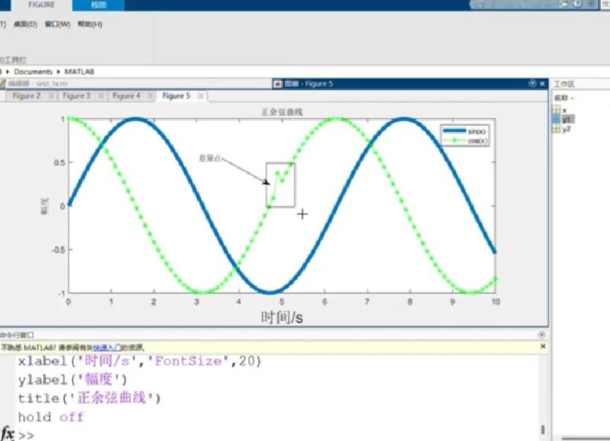This screenshot has width=610, height=441.
Task: Click the MATLAB folder in path bar
Action: pos(77,72)
